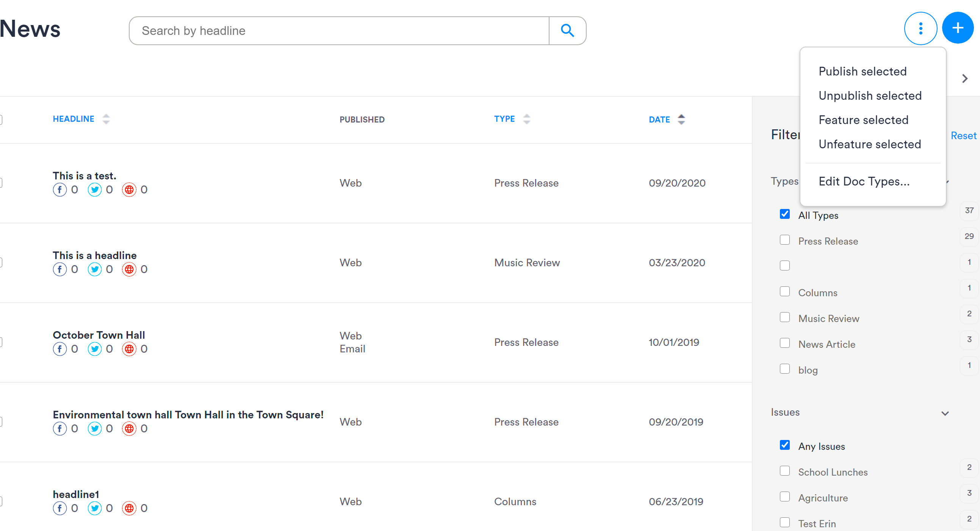The width and height of the screenshot is (980, 531).
Task: Click the blue plus add button
Action: pyautogui.click(x=958, y=28)
